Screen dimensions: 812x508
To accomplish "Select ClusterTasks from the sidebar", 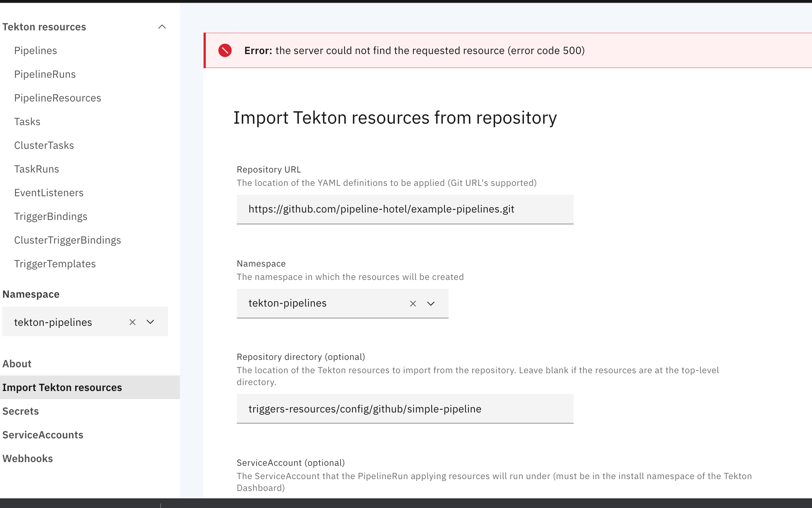I will [x=44, y=145].
